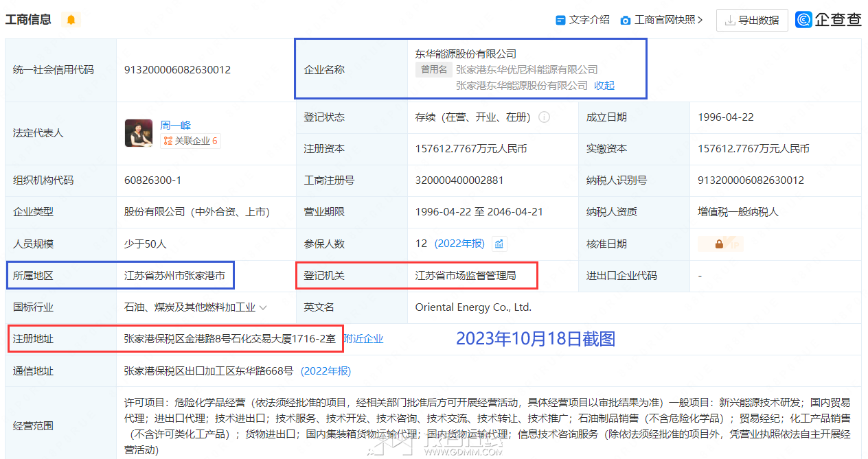Image resolution: width=868 pixels, height=459 pixels.
Task: Open 文字介绍 view
Action: coord(583,20)
